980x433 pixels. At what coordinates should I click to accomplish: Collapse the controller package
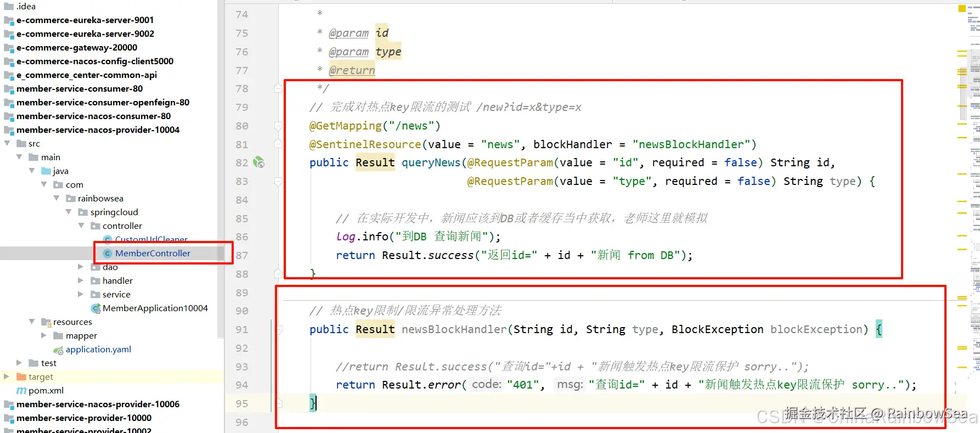(81, 226)
